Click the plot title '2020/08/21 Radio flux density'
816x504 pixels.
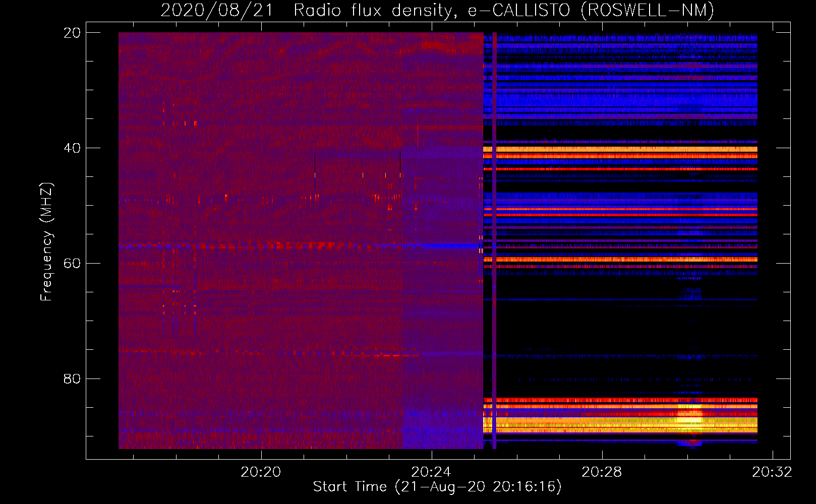[x=437, y=10]
